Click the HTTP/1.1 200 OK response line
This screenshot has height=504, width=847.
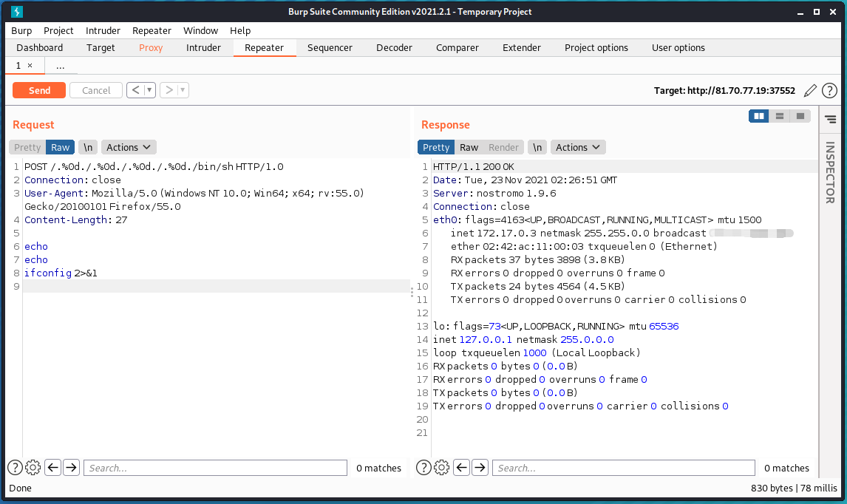[473, 166]
